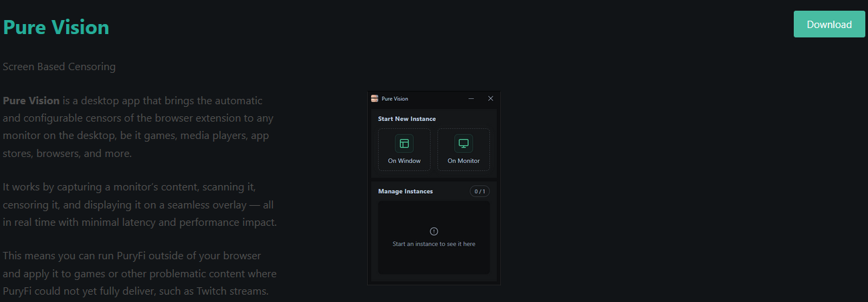Click the 'Start New Instance' section label
This screenshot has width=868, height=302.
[407, 119]
